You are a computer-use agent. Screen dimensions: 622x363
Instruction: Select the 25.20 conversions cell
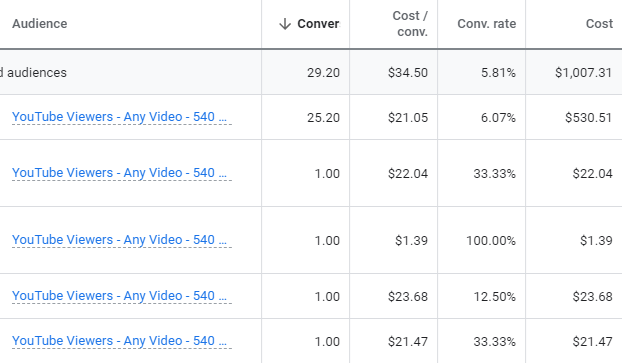pos(323,117)
